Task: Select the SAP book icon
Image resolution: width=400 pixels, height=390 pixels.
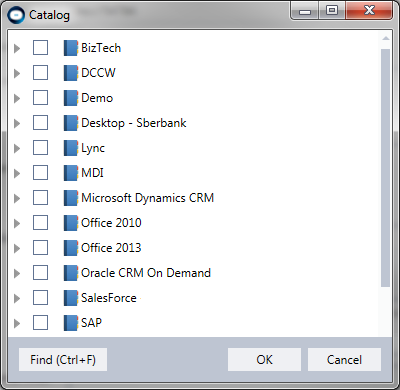Action: point(71,323)
